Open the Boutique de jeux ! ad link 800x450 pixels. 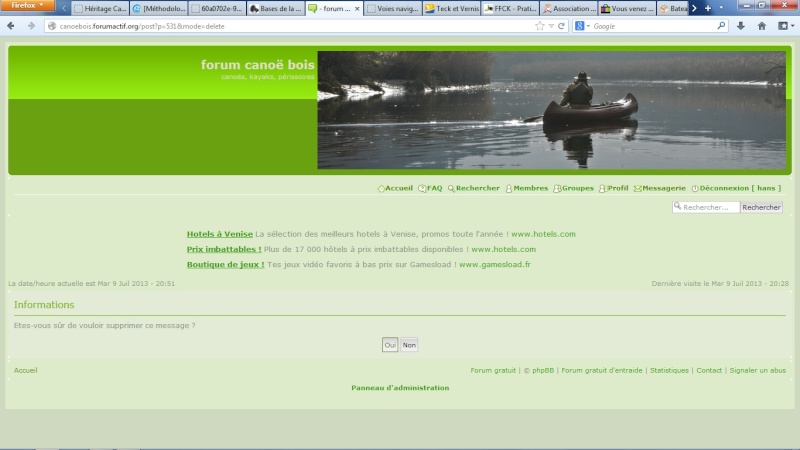226,265
